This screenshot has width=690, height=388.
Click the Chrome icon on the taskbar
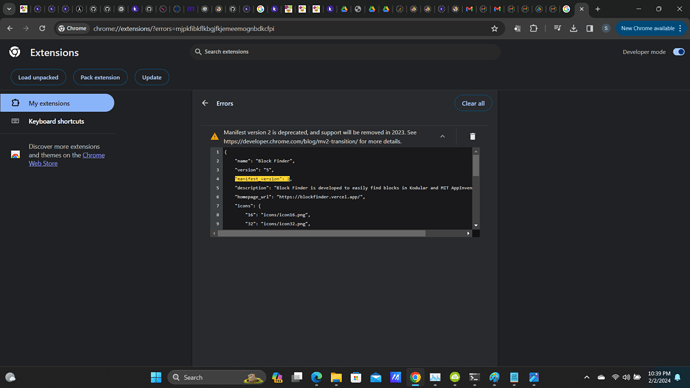[x=415, y=377]
